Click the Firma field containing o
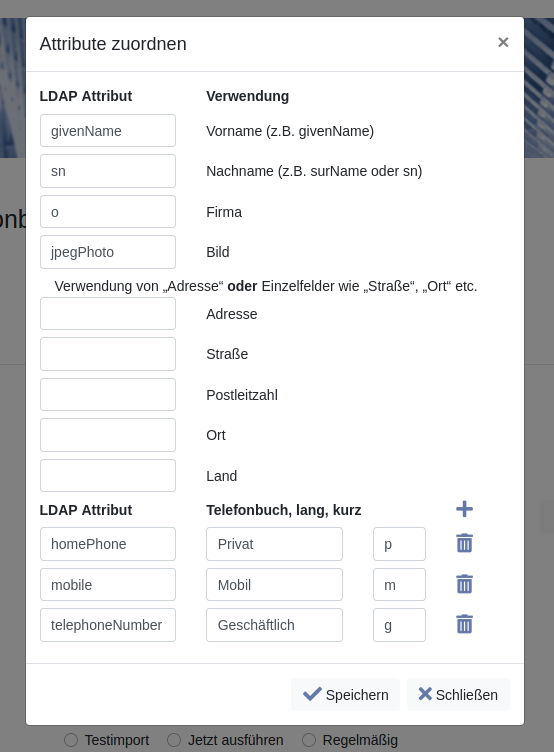554x752 pixels. pos(108,212)
